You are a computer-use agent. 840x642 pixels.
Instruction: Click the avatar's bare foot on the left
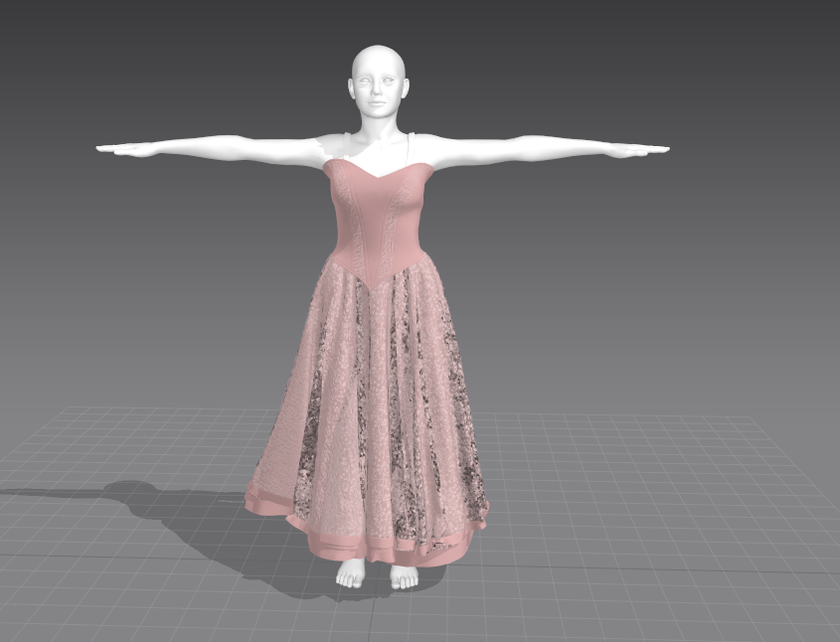[351, 572]
